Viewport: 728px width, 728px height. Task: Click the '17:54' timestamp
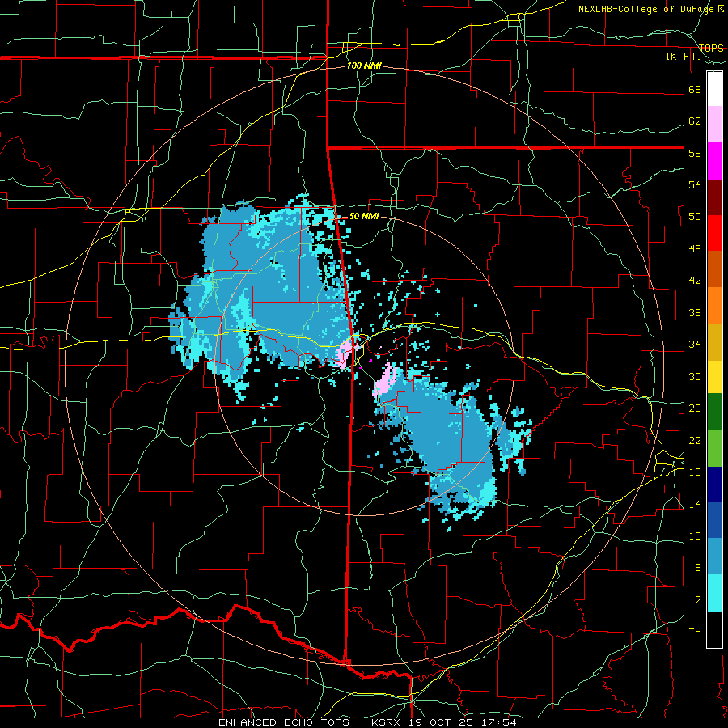(x=499, y=722)
